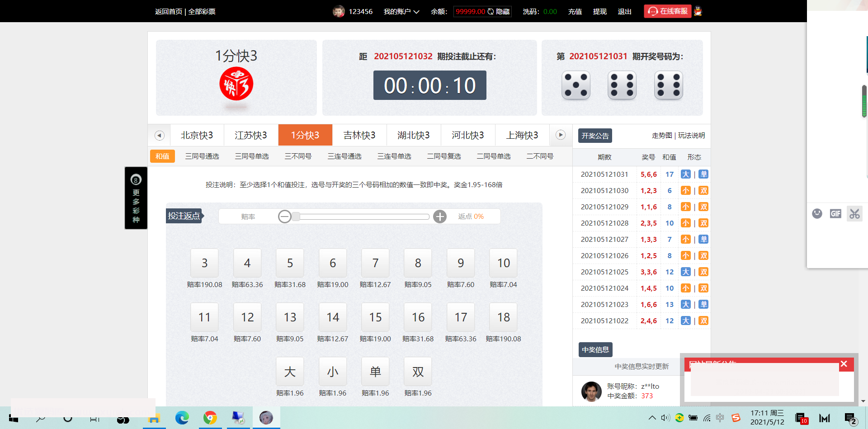
Task: Close the site announcement popup
Action: click(844, 364)
